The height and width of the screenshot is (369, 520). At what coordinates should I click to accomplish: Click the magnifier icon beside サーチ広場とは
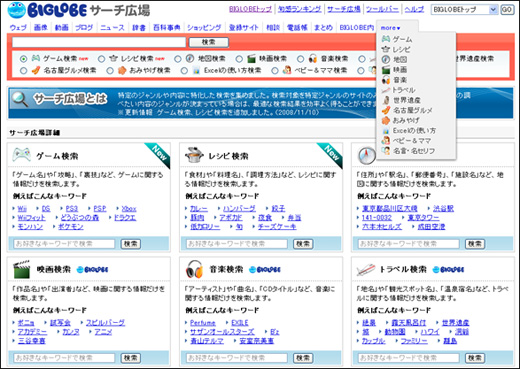point(19,99)
